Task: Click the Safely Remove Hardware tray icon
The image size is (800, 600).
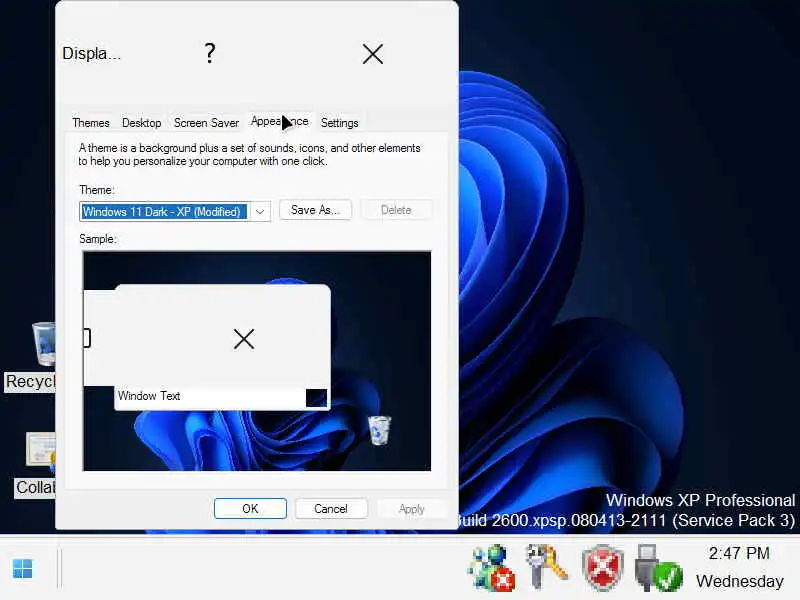Action: tap(658, 568)
